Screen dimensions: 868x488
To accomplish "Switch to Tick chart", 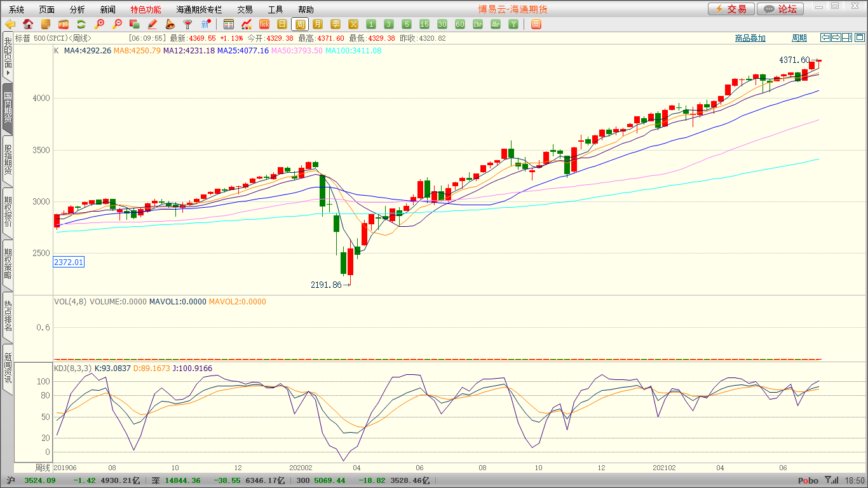I will click(264, 24).
